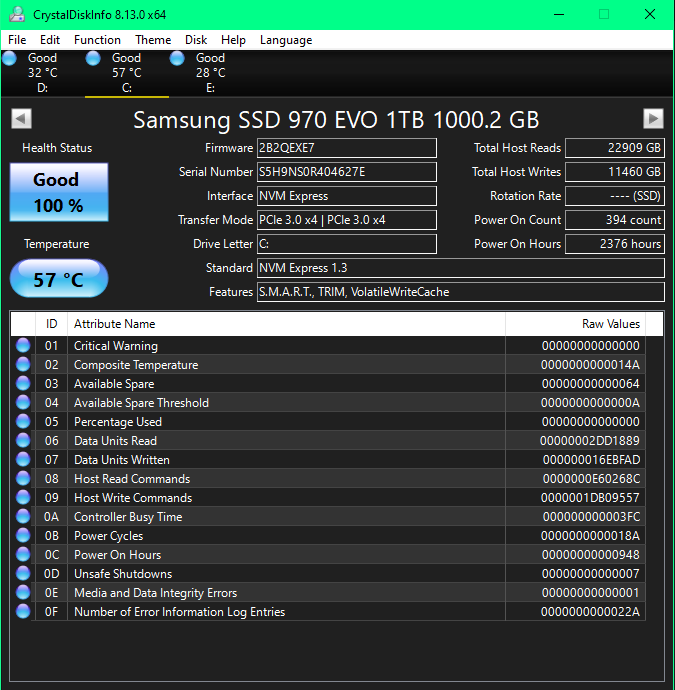This screenshot has width=675, height=690.
Task: Click the CrystalDiskInfo title bar app icon
Action: pyautogui.click(x=17, y=14)
